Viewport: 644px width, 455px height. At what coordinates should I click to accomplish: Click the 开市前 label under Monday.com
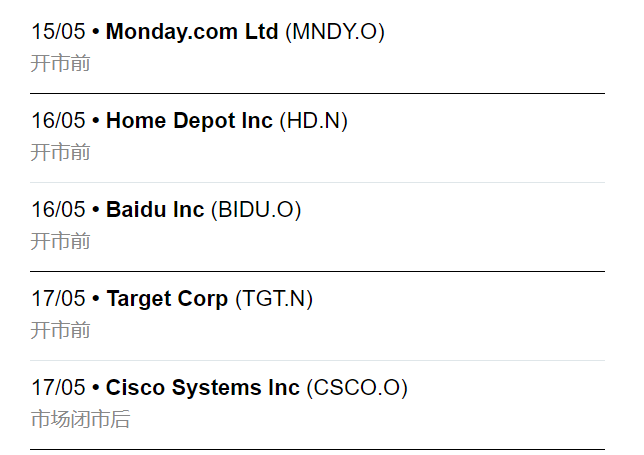[60, 63]
